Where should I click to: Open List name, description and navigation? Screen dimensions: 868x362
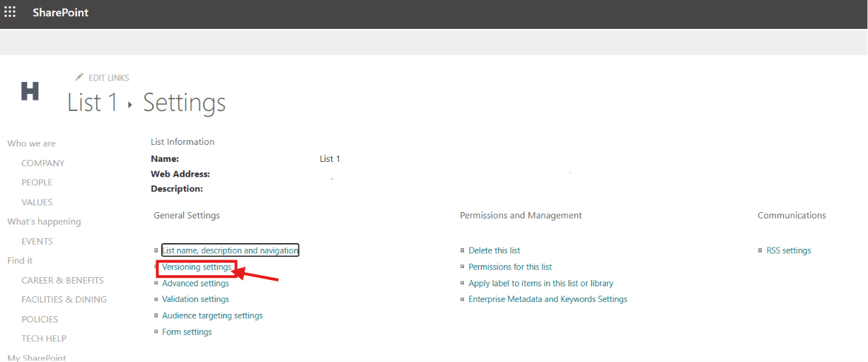pos(230,250)
